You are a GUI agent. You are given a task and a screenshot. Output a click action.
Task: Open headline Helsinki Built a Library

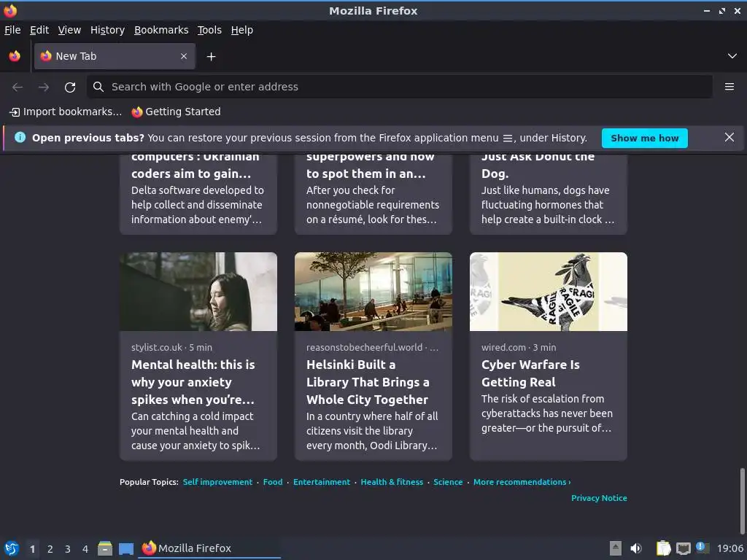[368, 382]
